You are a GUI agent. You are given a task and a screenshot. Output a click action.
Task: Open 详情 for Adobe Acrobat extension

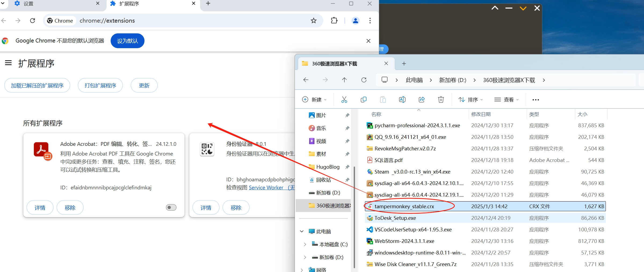point(40,207)
